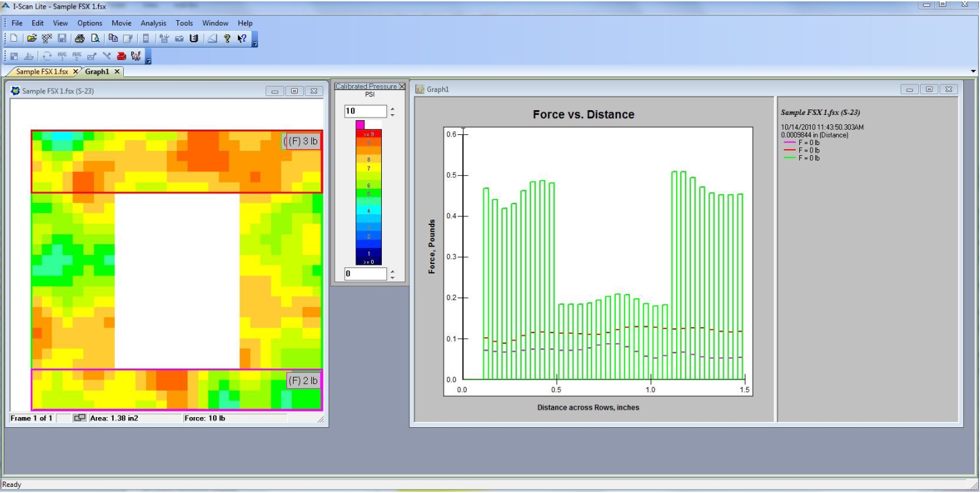This screenshot has width=980, height=493.
Task: Expand the first toolbar overflow options arrow
Action: click(255, 43)
